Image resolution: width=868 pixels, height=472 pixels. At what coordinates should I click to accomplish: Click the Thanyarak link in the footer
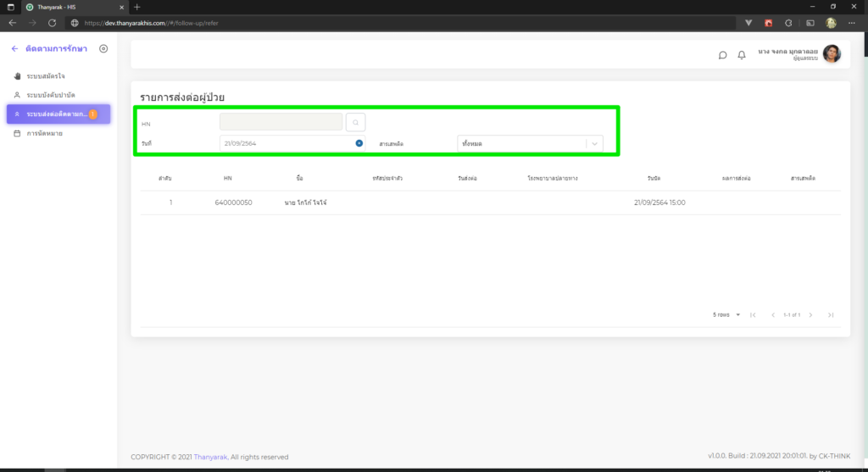coord(210,457)
